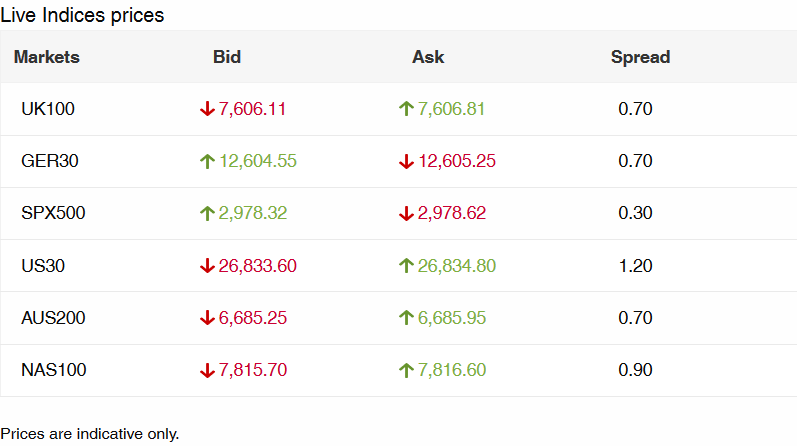Click the green up arrow beside GER30 bid

coord(207,161)
